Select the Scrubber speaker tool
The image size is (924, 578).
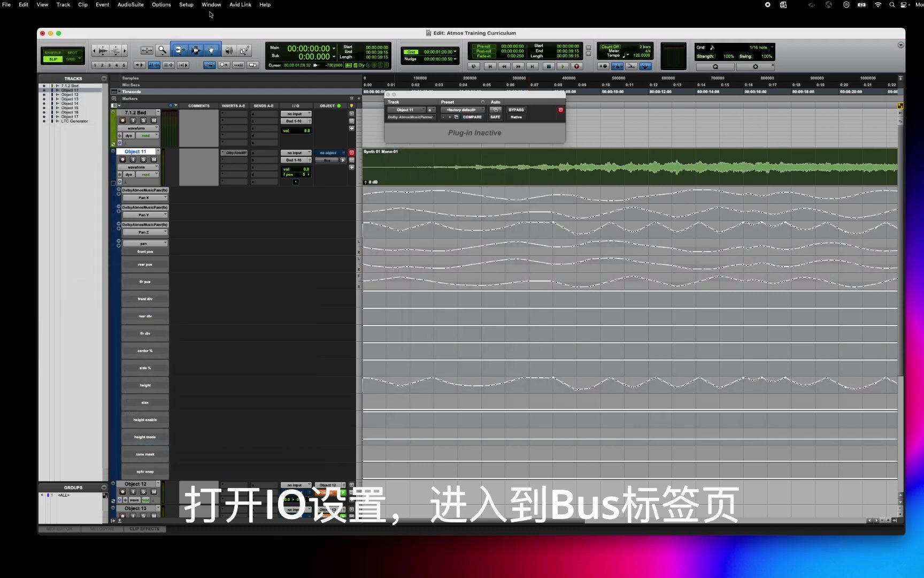click(229, 50)
